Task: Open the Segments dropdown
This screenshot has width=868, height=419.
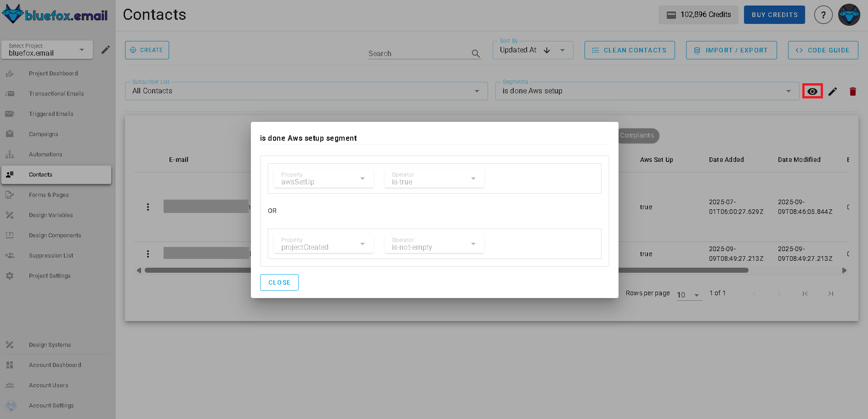Action: [x=788, y=91]
